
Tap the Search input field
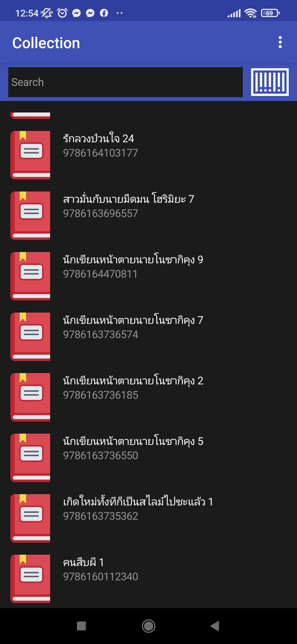[x=125, y=82]
